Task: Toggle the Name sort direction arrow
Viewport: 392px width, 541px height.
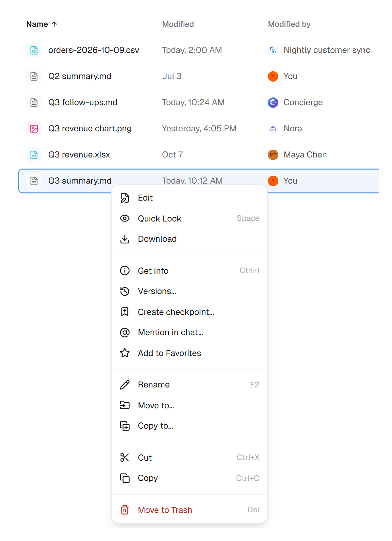Action: pos(55,24)
